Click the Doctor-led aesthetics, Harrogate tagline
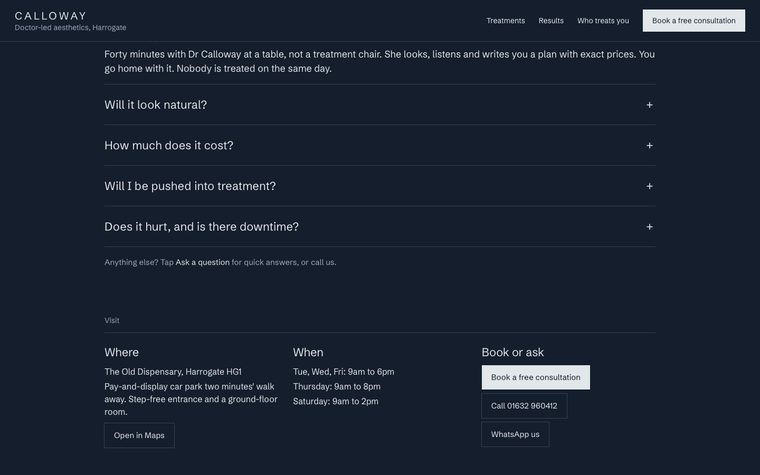The image size is (760, 475). pos(70,28)
